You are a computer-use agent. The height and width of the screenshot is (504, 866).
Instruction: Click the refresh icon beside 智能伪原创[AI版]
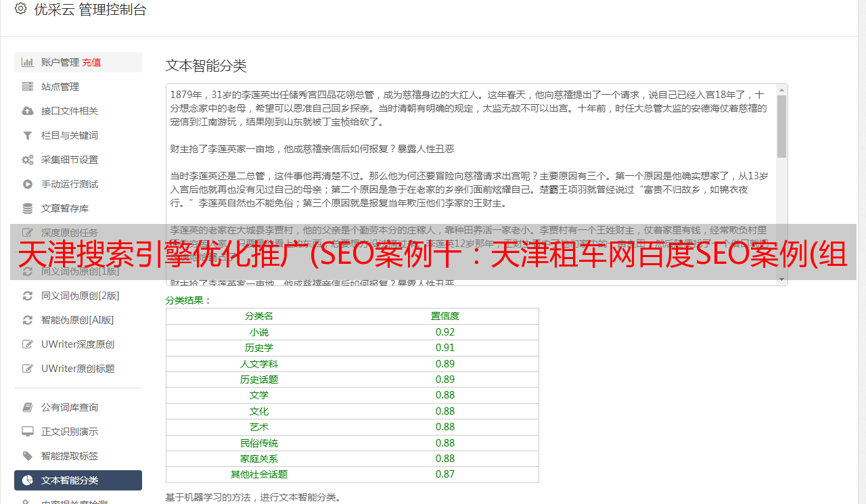click(28, 320)
